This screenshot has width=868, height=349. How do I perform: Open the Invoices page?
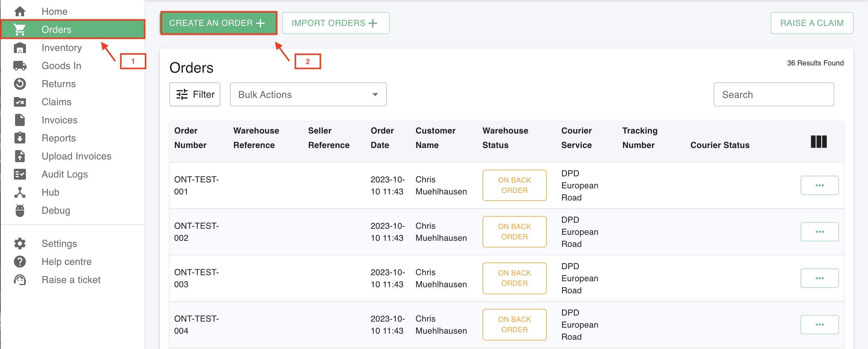[x=73, y=120]
